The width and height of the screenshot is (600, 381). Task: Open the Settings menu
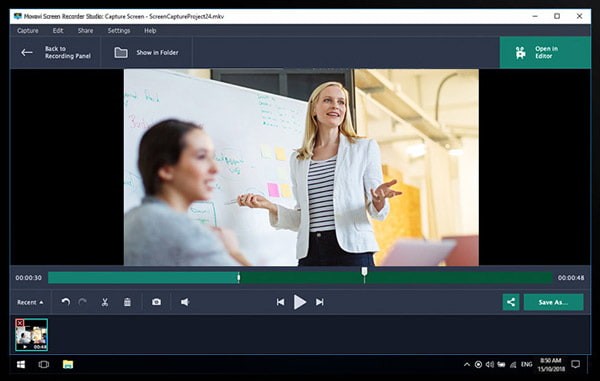pyautogui.click(x=119, y=31)
